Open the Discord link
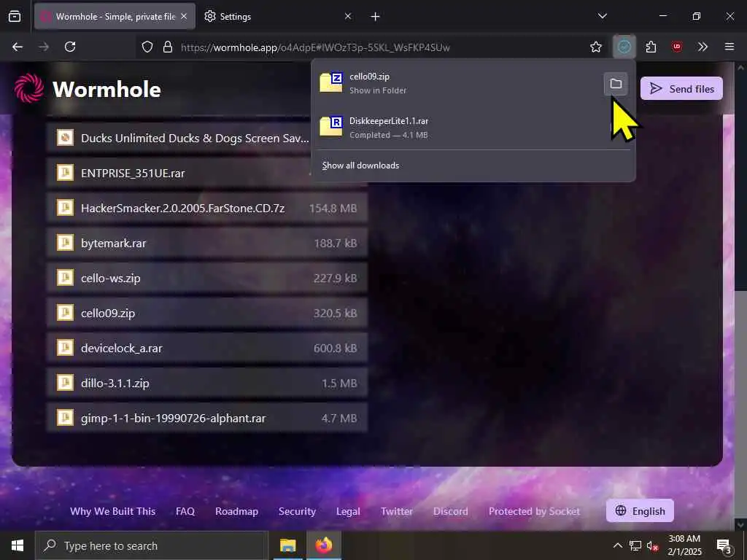The width and height of the screenshot is (747, 560). (451, 511)
